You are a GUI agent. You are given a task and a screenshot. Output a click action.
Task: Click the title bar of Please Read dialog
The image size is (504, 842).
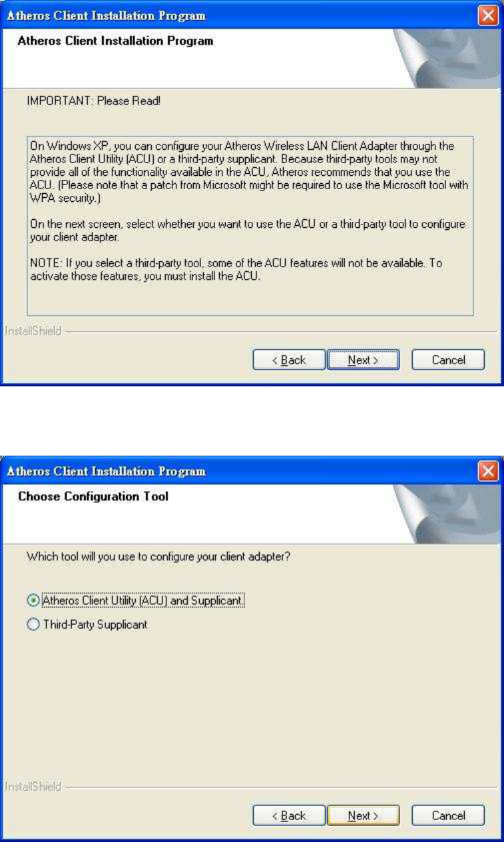pyautogui.click(x=240, y=15)
